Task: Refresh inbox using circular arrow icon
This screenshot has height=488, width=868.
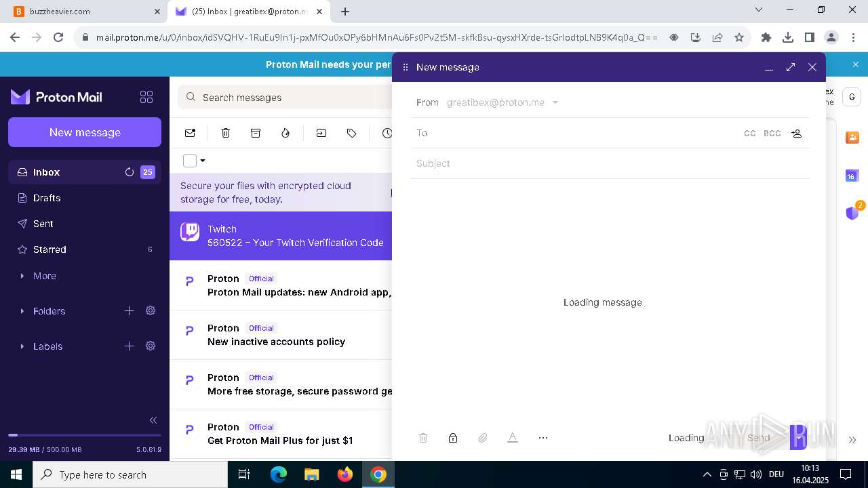Action: (130, 172)
